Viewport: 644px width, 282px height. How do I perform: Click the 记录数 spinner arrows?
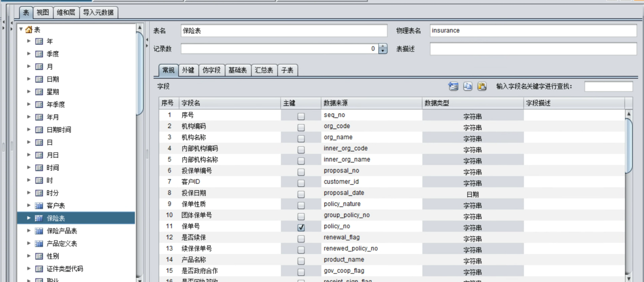pyautogui.click(x=383, y=49)
